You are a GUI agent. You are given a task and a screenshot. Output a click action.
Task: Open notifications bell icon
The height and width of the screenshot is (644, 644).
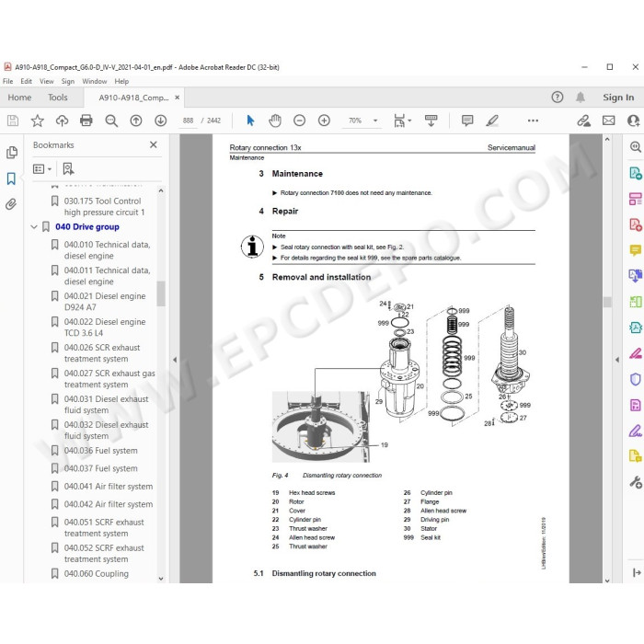coord(580,98)
